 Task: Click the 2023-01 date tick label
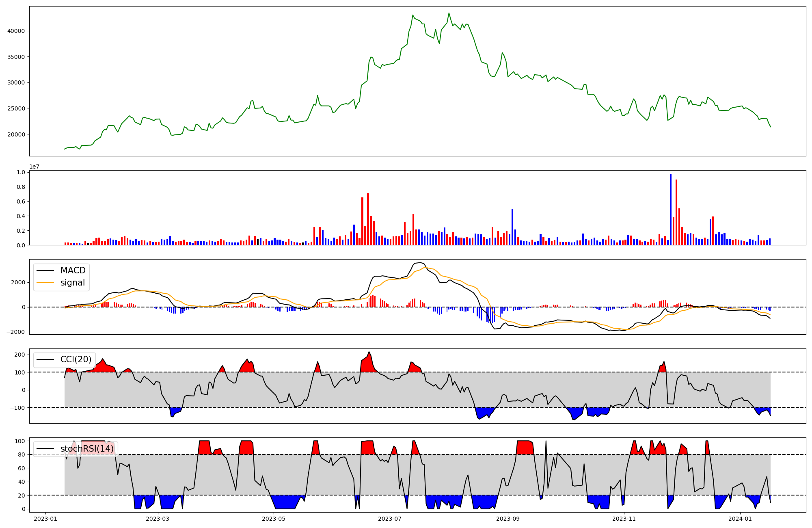[x=45, y=519]
